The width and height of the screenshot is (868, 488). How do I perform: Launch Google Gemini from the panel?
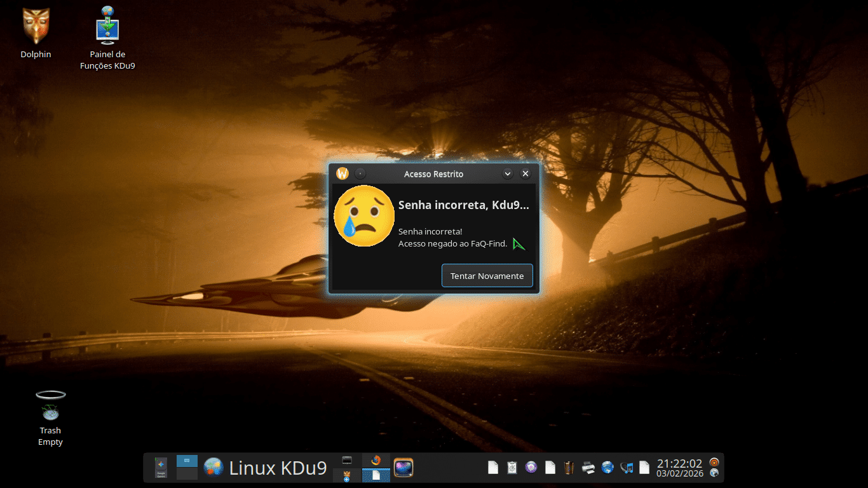tap(161, 468)
